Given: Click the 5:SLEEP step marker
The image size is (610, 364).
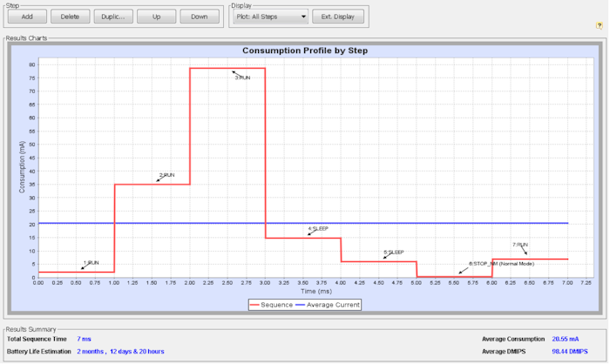Looking at the screenshot, I should (394, 252).
